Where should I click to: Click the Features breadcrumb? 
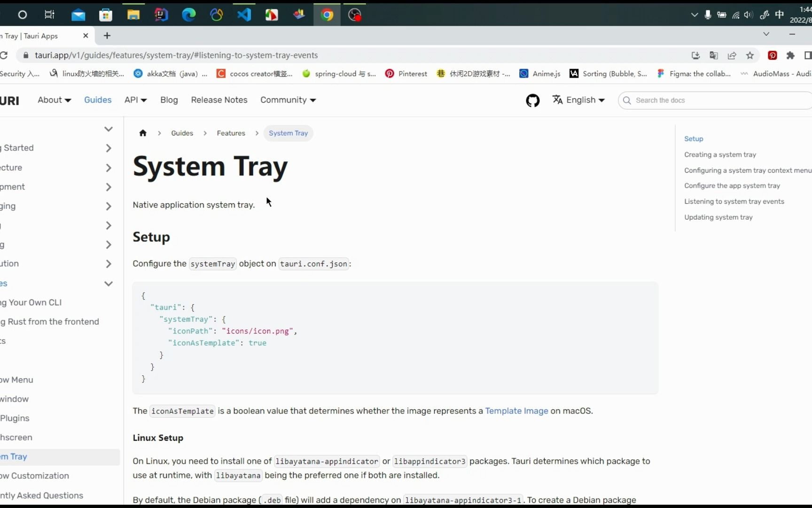231,133
